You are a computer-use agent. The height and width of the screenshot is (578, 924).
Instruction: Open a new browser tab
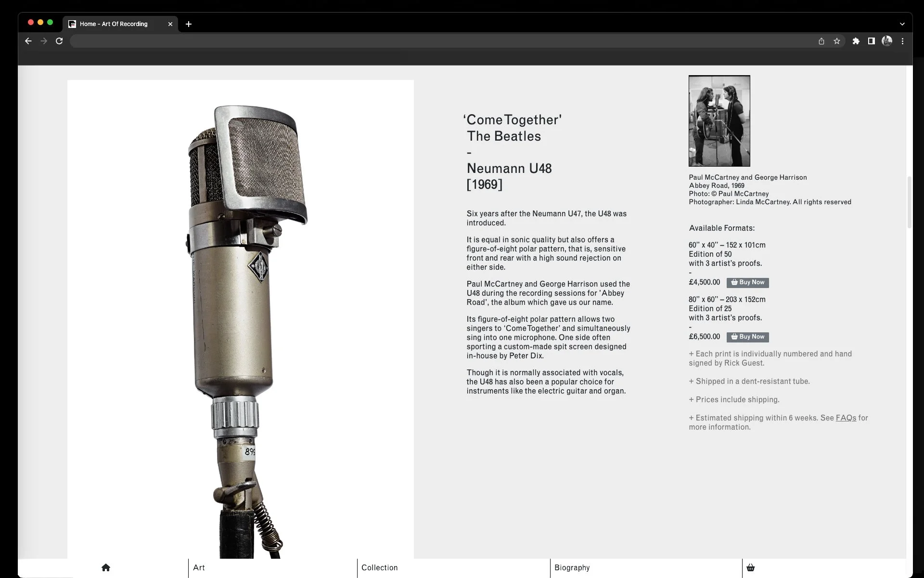click(189, 24)
